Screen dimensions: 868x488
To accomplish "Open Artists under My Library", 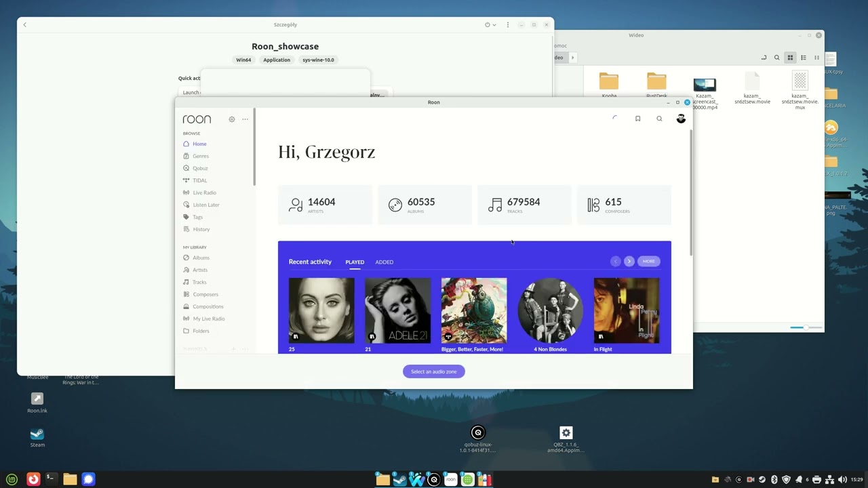I will [x=200, y=270].
